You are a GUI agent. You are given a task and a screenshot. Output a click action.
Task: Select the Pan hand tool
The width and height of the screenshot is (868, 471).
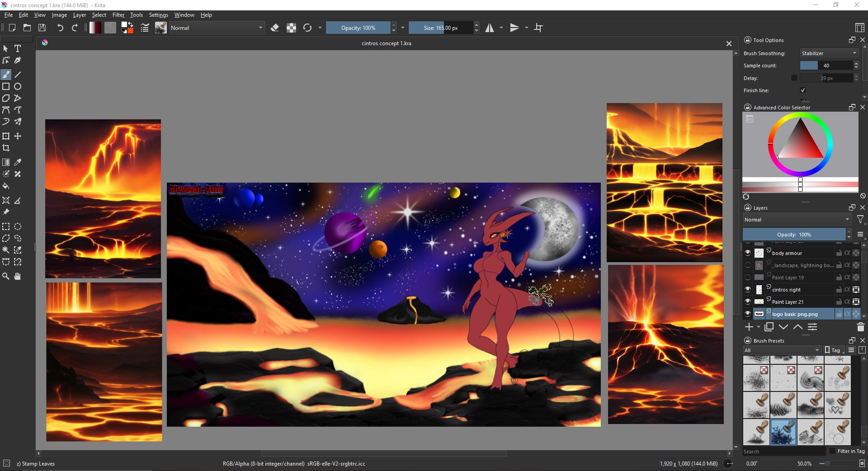18,276
